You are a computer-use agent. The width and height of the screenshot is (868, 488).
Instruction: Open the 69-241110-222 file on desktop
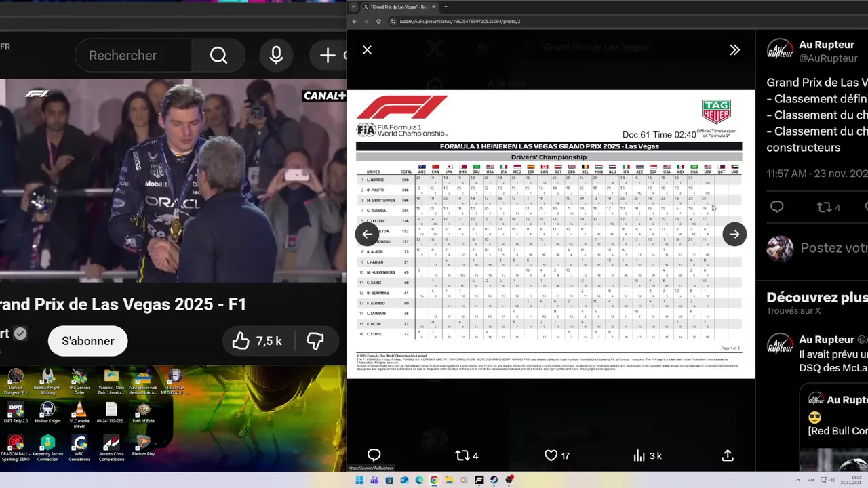pyautogui.click(x=111, y=413)
